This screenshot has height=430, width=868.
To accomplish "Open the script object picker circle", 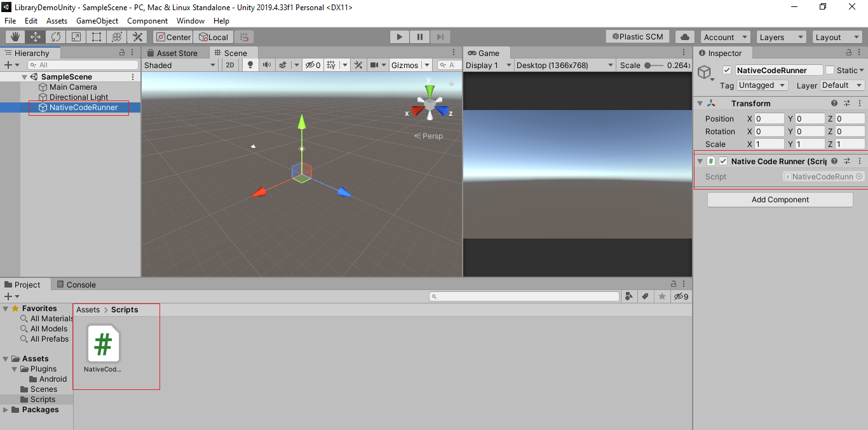I will click(859, 176).
